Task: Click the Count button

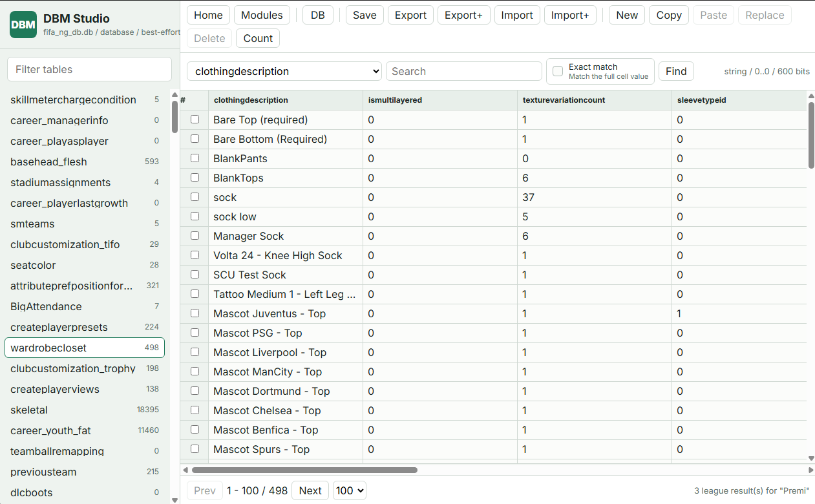Action: point(258,38)
